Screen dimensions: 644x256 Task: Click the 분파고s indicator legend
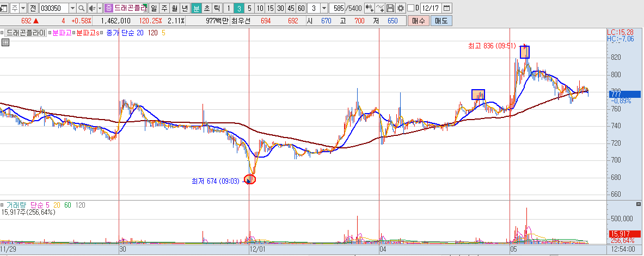coord(88,33)
